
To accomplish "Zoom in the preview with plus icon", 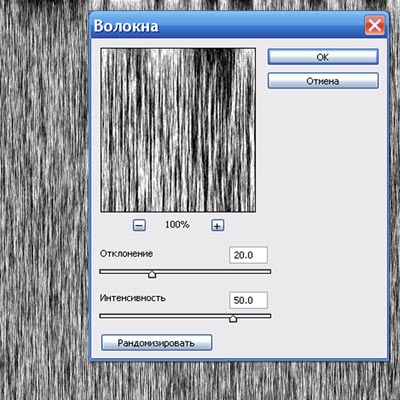I will [x=217, y=226].
